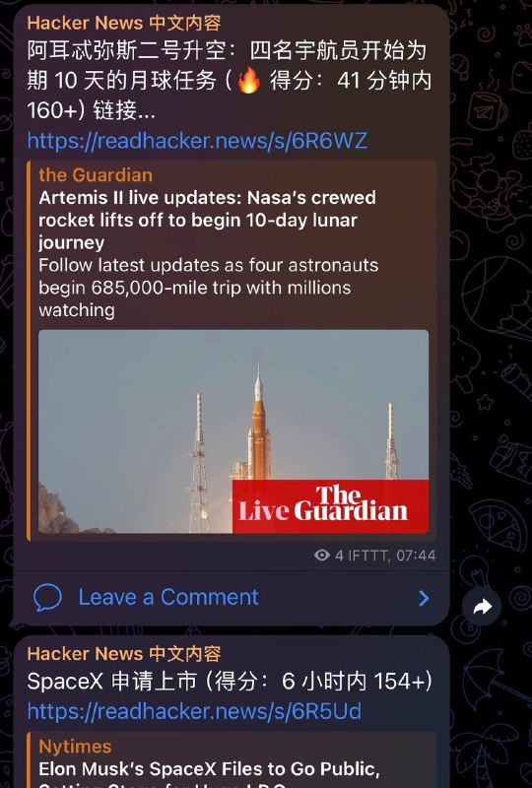
Task: Open link readhacker.news/s/6R5Ud
Action: point(194,711)
